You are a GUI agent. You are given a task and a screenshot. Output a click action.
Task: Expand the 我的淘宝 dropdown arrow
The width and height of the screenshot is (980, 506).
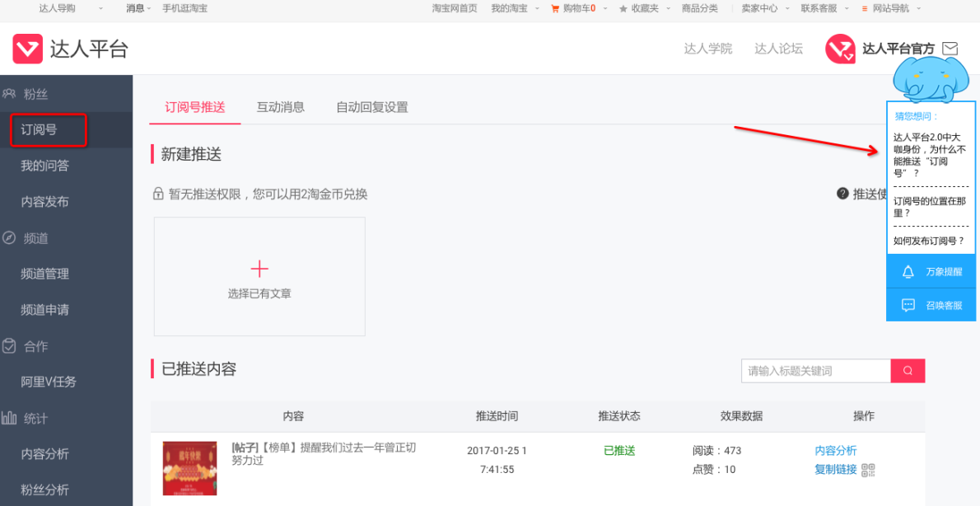537,9
